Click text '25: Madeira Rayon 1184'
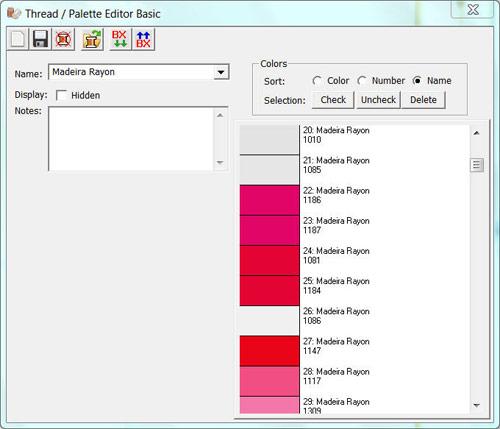This screenshot has width=500, height=429. click(336, 286)
